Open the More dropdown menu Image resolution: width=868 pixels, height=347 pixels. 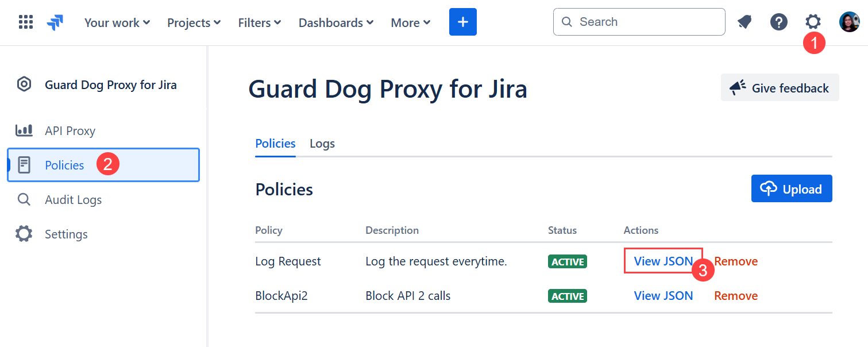[x=411, y=23]
